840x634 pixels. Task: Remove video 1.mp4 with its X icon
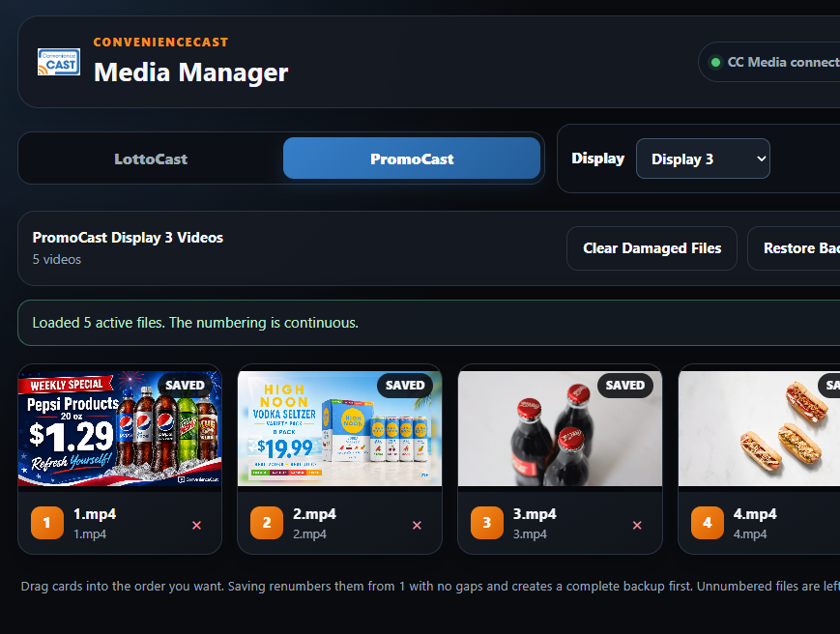(196, 526)
